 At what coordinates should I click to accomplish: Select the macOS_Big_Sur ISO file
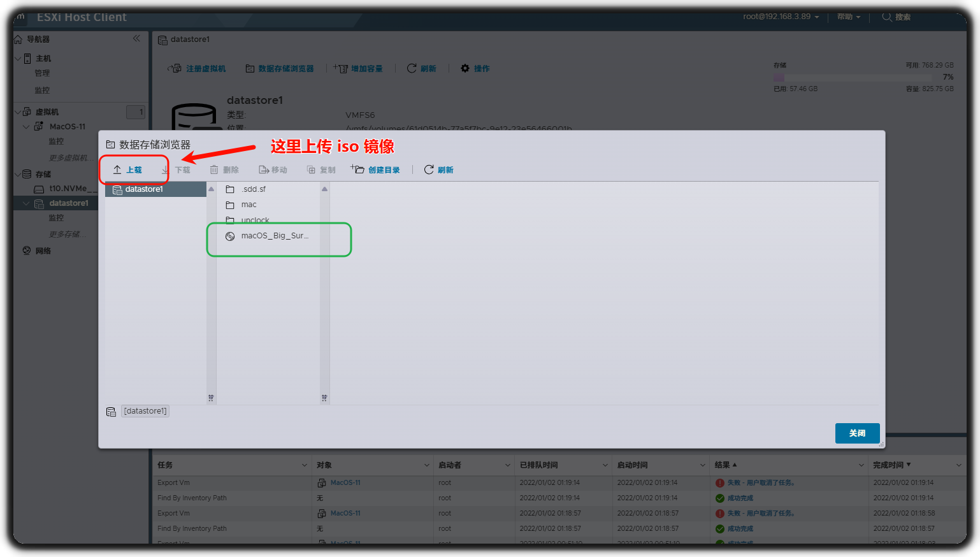(274, 236)
